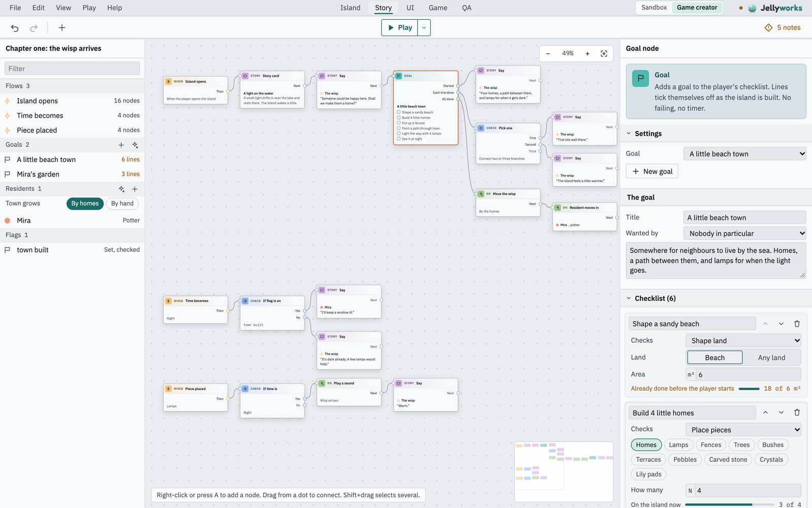Switch to Sandbox mode

(654, 8)
